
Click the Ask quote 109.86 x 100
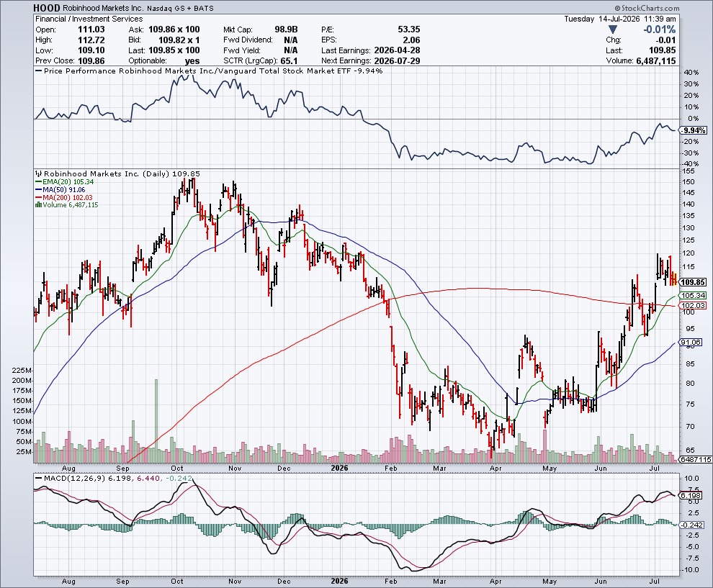click(174, 30)
